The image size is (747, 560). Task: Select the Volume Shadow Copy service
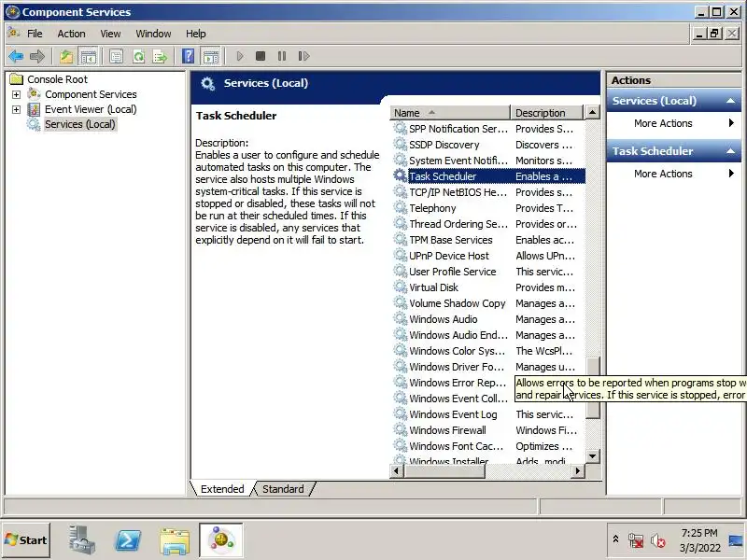pos(488,303)
